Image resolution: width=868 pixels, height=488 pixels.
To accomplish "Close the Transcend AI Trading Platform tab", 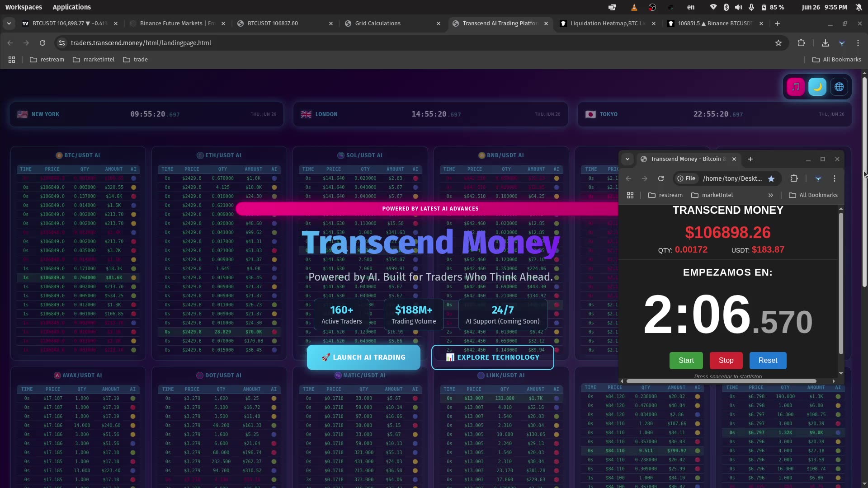I will 546,23.
